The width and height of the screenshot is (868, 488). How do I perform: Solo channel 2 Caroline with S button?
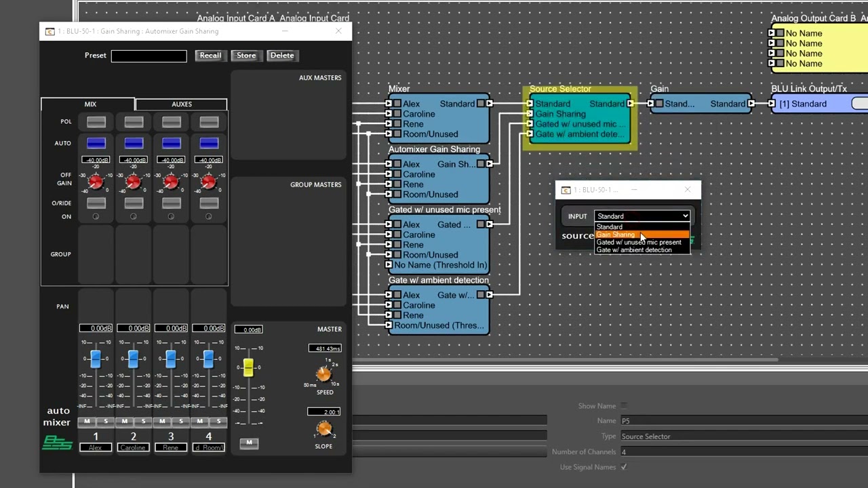tap(143, 422)
